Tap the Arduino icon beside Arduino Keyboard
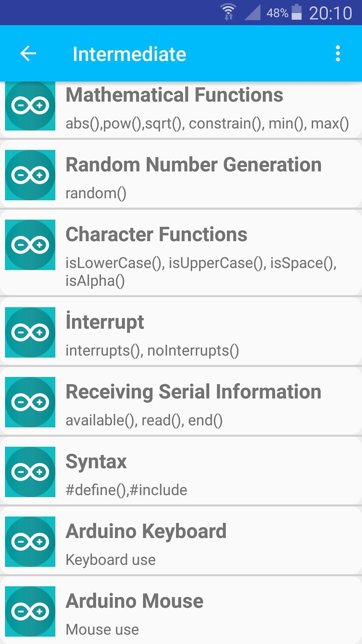Viewport: 362px width, 644px height. pos(30,542)
